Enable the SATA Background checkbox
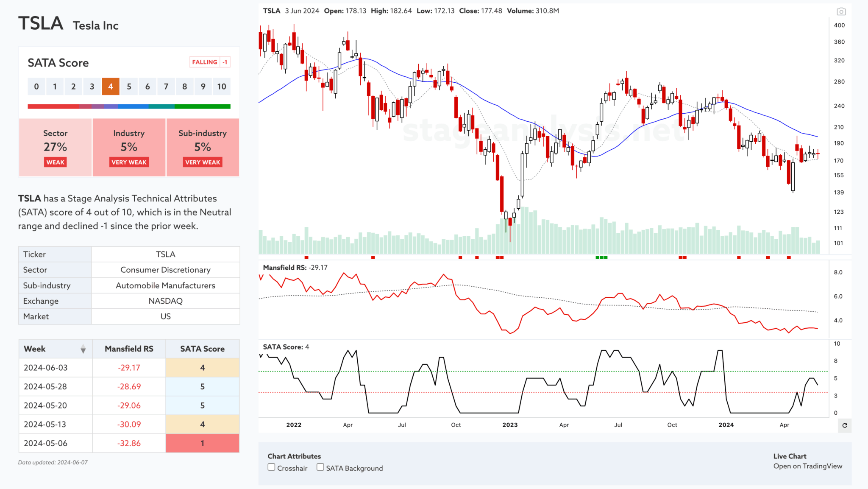Viewport: 868px width, 489px height. pos(320,467)
